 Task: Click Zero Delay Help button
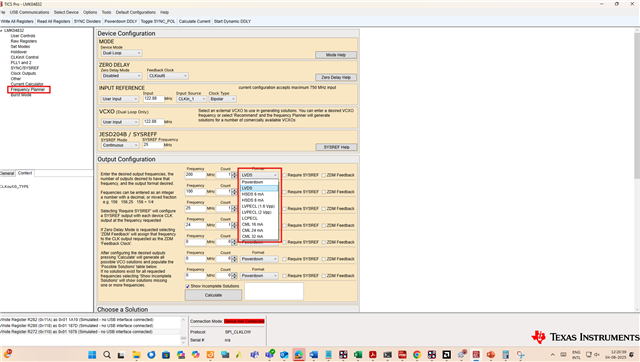point(336,77)
